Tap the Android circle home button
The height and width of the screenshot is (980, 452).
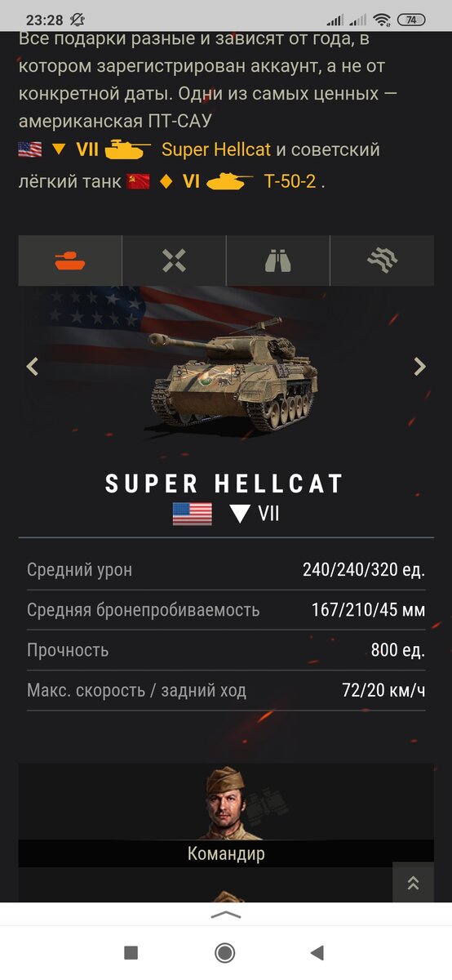click(x=225, y=952)
